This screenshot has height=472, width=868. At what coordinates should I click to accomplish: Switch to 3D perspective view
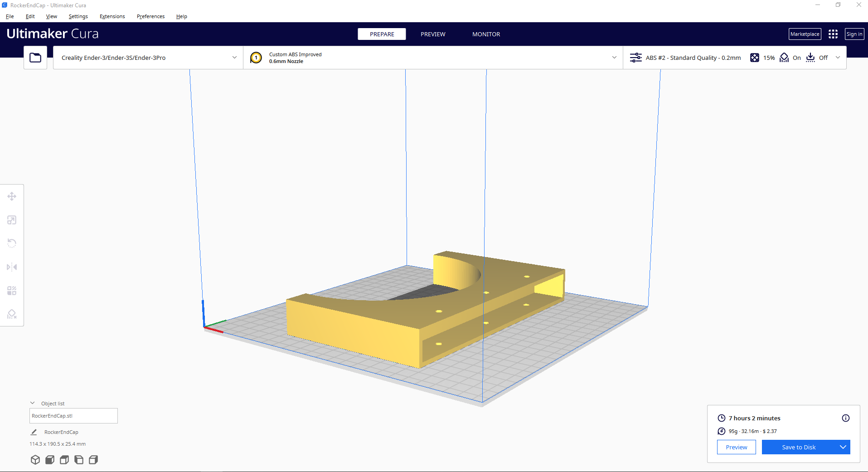pos(35,460)
